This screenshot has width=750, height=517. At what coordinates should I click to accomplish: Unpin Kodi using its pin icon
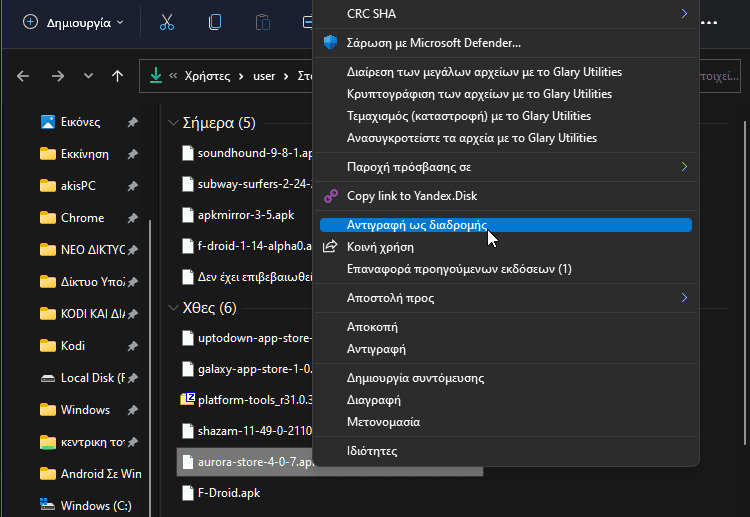click(x=133, y=346)
